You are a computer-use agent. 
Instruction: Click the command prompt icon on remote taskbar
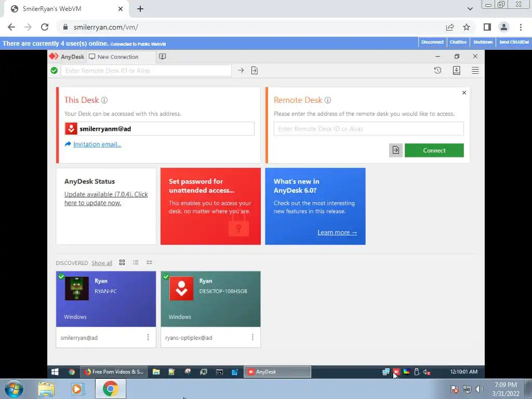[x=220, y=372]
